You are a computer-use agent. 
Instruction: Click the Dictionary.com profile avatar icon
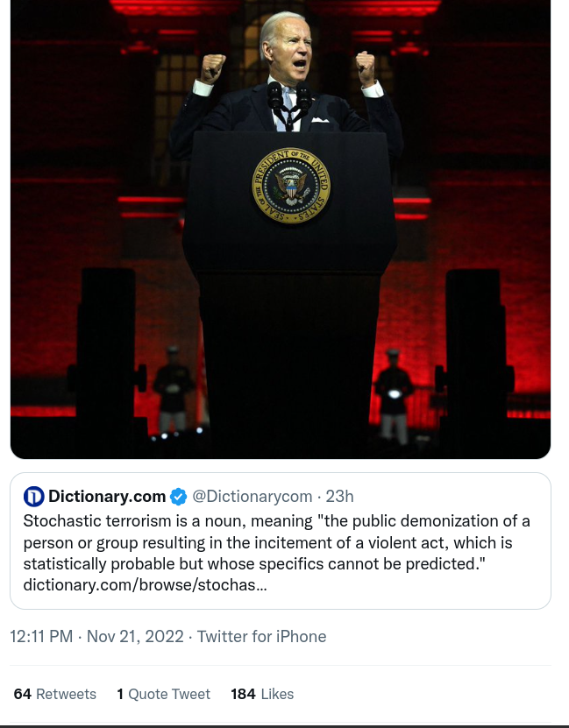tap(33, 497)
